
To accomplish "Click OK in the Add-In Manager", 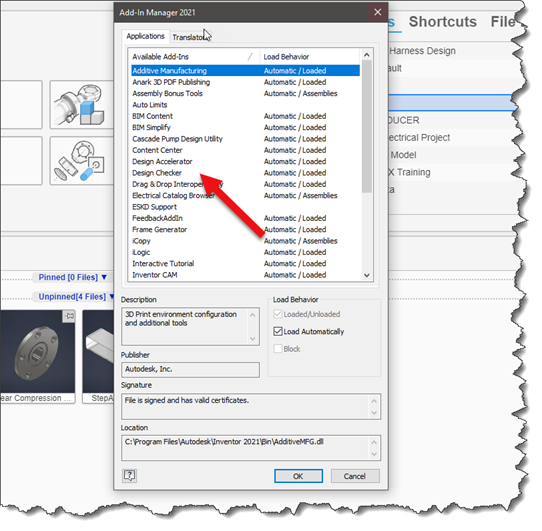I will pyautogui.click(x=298, y=476).
